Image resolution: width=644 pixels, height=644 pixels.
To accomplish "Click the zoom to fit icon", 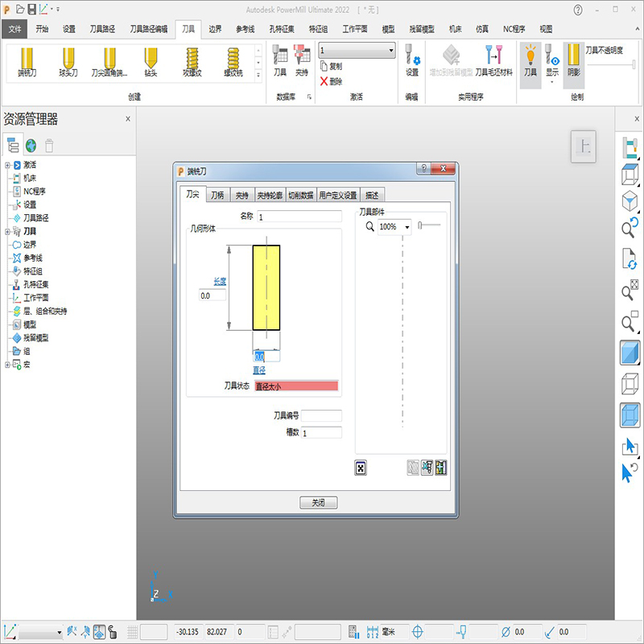I will 630,291.
